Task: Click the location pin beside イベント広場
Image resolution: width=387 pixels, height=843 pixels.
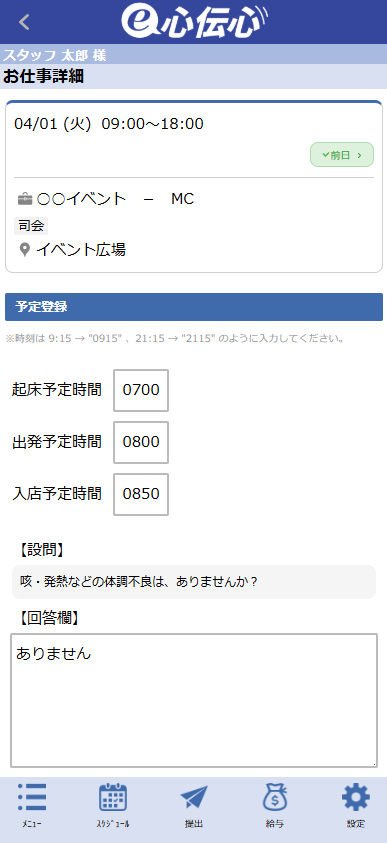Action: pyautogui.click(x=24, y=251)
